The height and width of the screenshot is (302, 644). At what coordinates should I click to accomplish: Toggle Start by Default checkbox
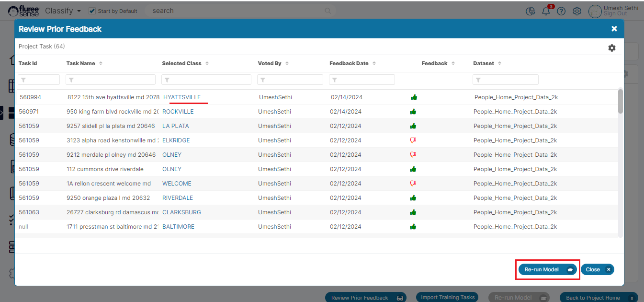point(92,11)
